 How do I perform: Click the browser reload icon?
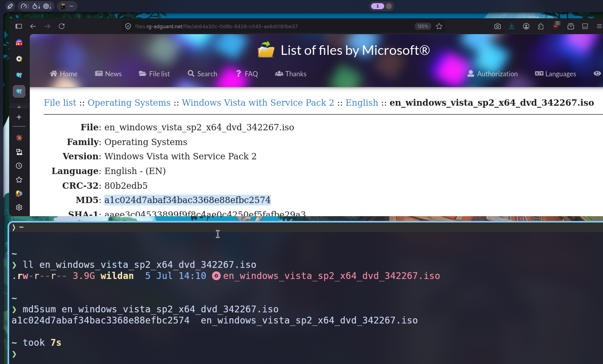[x=62, y=26]
